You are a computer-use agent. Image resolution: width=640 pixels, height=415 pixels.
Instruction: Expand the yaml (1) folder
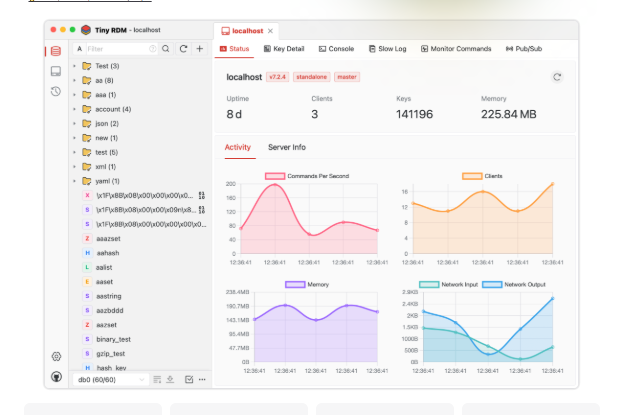75,181
